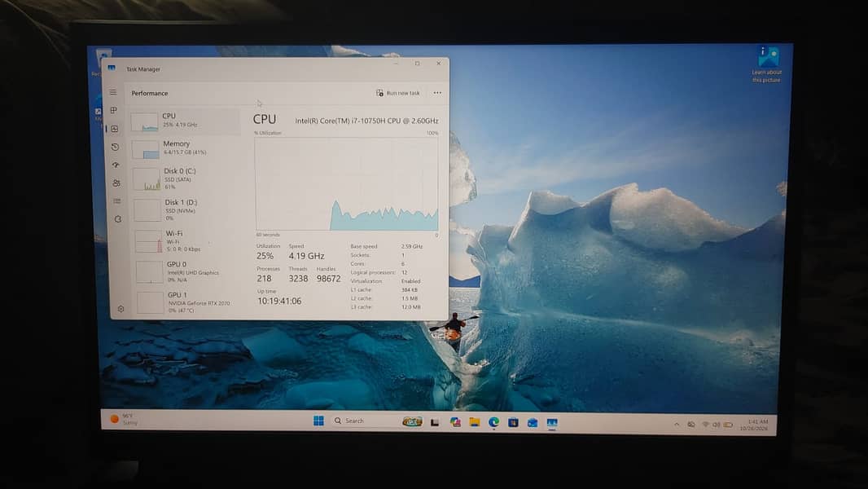Click the 218 processes value
The height and width of the screenshot is (489, 868).
[x=264, y=279]
